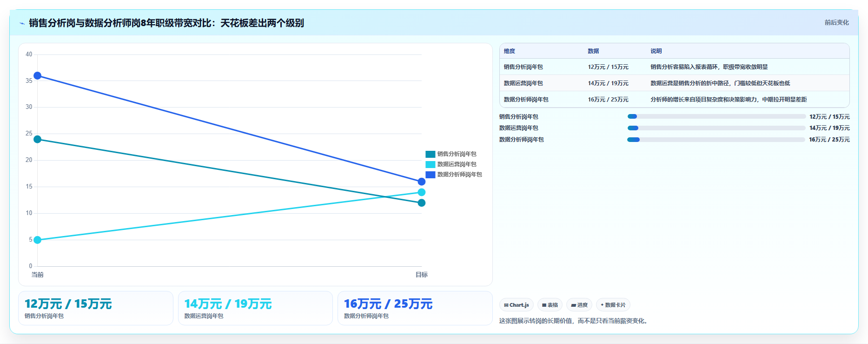This screenshot has width=868, height=344.
Task: Click the 数据分析师岗年包 point at 目标
Action: [x=421, y=182]
